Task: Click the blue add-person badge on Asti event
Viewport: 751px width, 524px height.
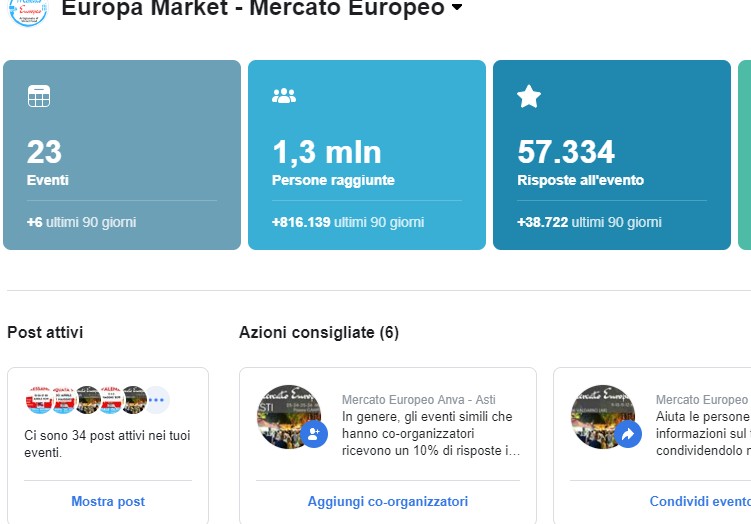Action: tap(314, 434)
